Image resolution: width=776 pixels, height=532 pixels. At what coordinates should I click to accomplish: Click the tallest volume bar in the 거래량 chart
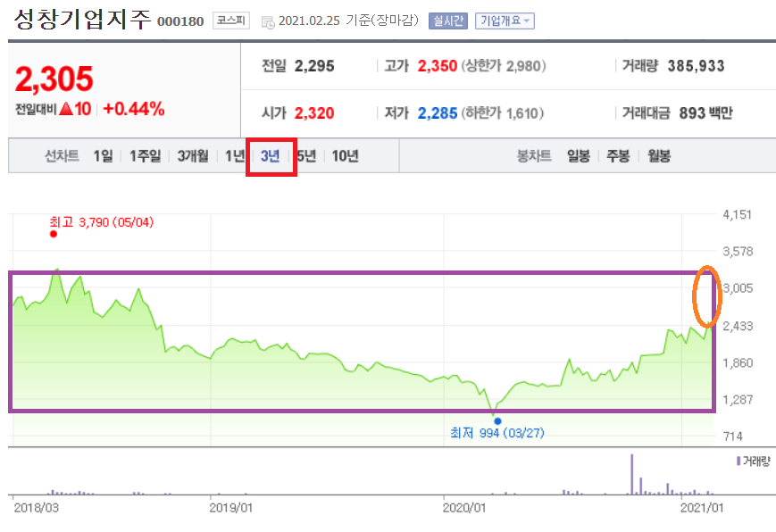pos(631,474)
